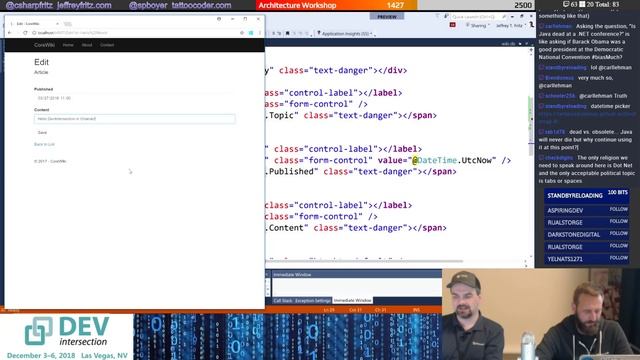Click the code editor horizontal scrollbar
The width and height of the screenshot is (640, 360).
pyautogui.click(x=363, y=261)
